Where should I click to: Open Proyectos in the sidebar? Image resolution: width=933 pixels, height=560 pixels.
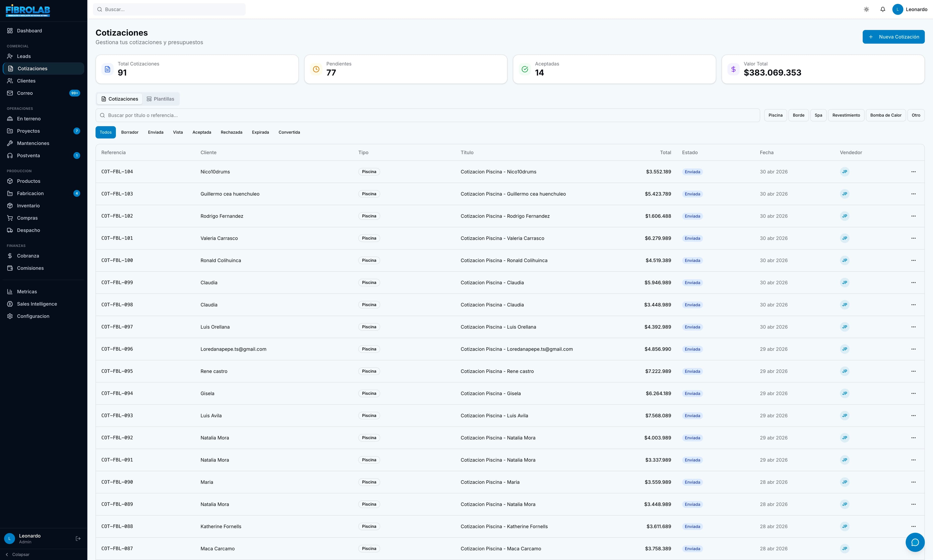pos(43,131)
